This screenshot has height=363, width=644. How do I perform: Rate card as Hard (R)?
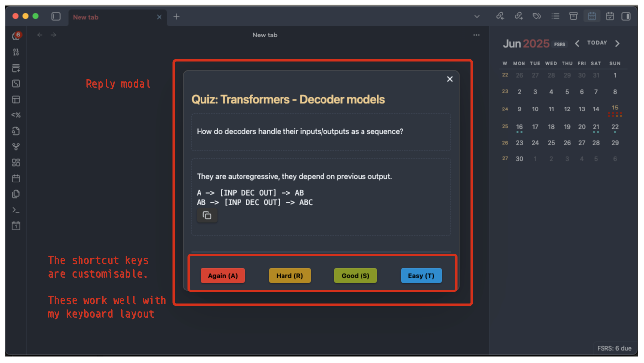pyautogui.click(x=289, y=276)
